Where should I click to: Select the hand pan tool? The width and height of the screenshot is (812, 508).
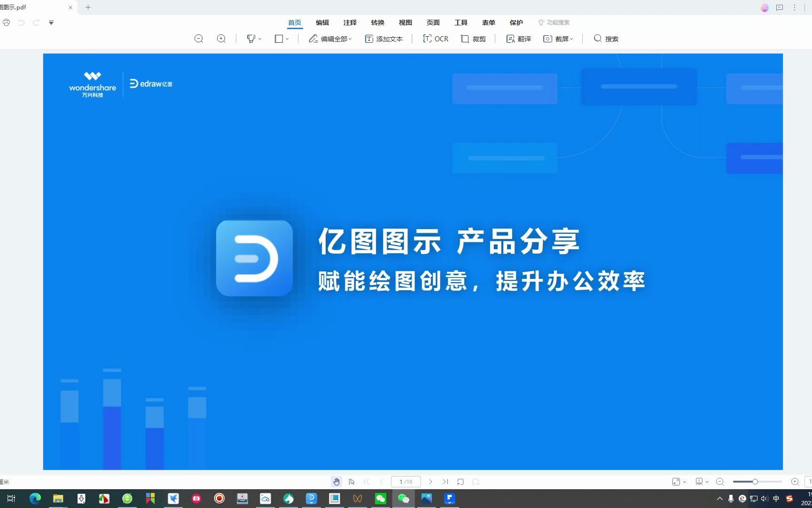click(336, 482)
